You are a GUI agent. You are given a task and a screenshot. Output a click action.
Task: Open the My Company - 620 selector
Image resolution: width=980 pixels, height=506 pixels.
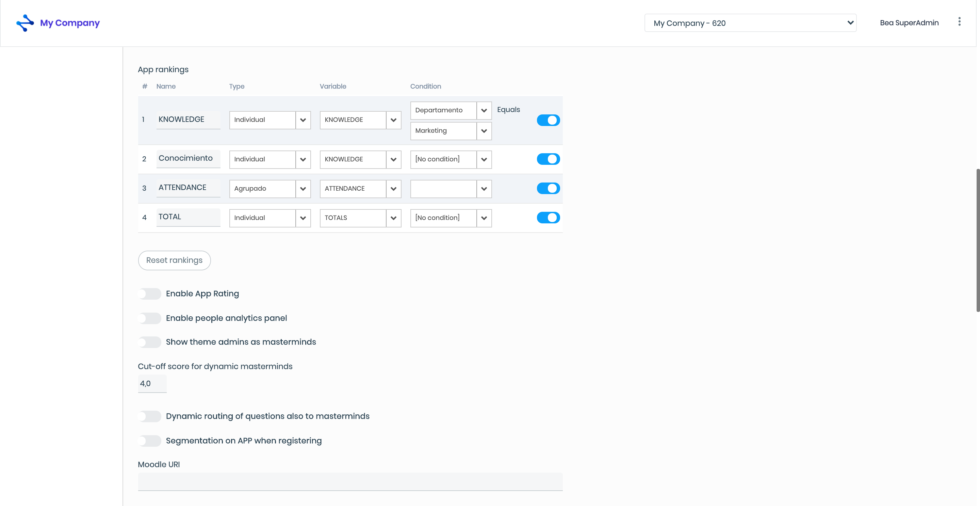click(750, 23)
